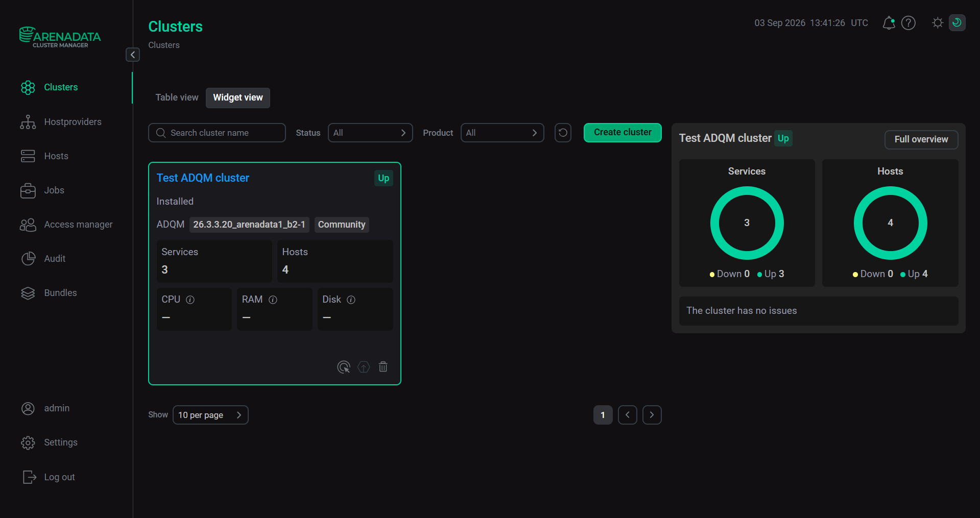Click the Services count tile on the card

[x=214, y=261]
